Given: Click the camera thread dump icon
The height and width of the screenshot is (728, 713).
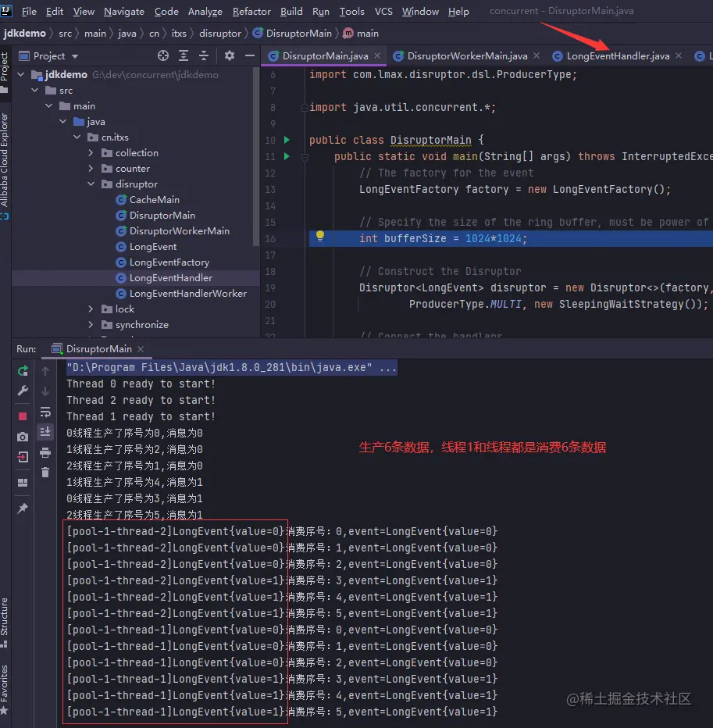Looking at the screenshot, I should coord(23,437).
